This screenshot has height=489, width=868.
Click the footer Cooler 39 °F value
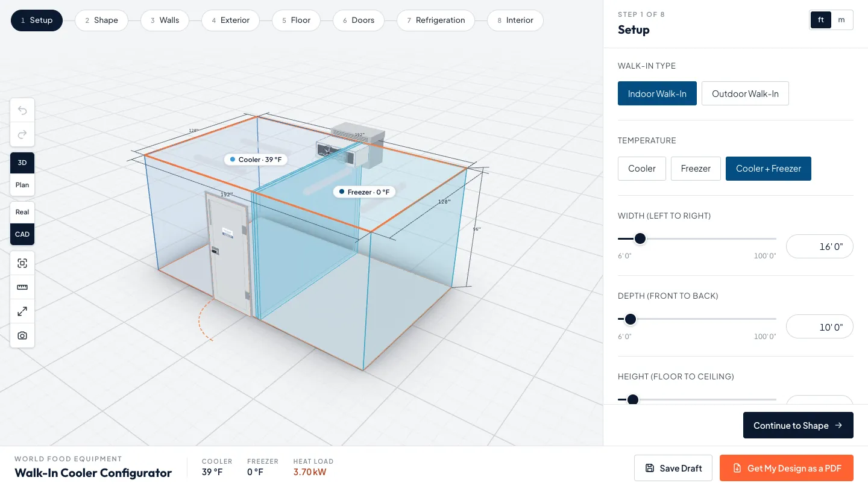coord(212,472)
